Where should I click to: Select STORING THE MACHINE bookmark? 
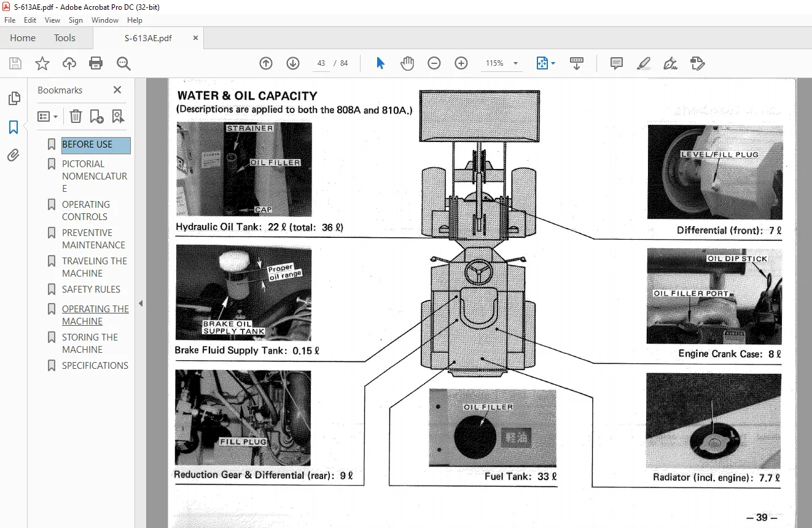90,343
